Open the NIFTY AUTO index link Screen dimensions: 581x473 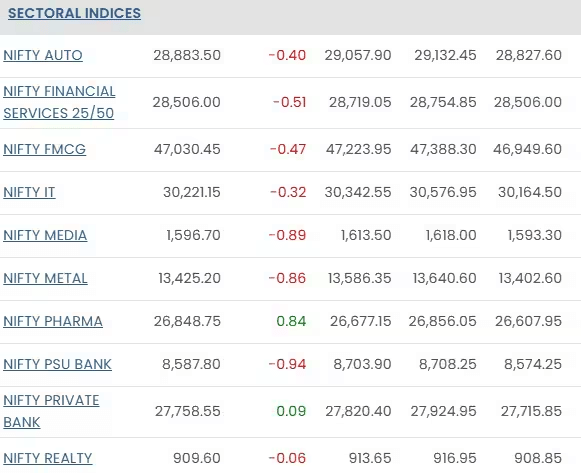(43, 55)
